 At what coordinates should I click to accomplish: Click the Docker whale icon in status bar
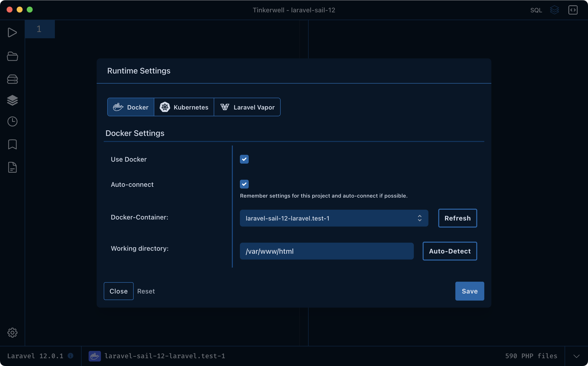[95, 356]
